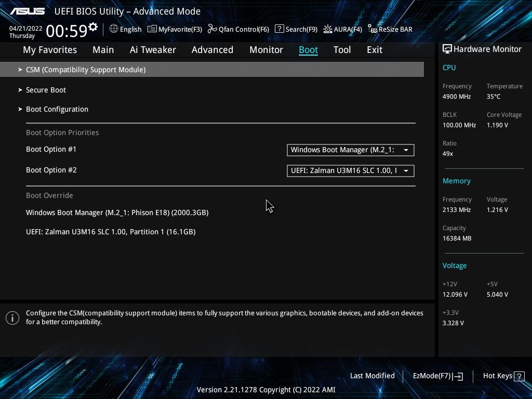Click Capacity value 16384 MB
532x399 pixels.
[x=457, y=238]
